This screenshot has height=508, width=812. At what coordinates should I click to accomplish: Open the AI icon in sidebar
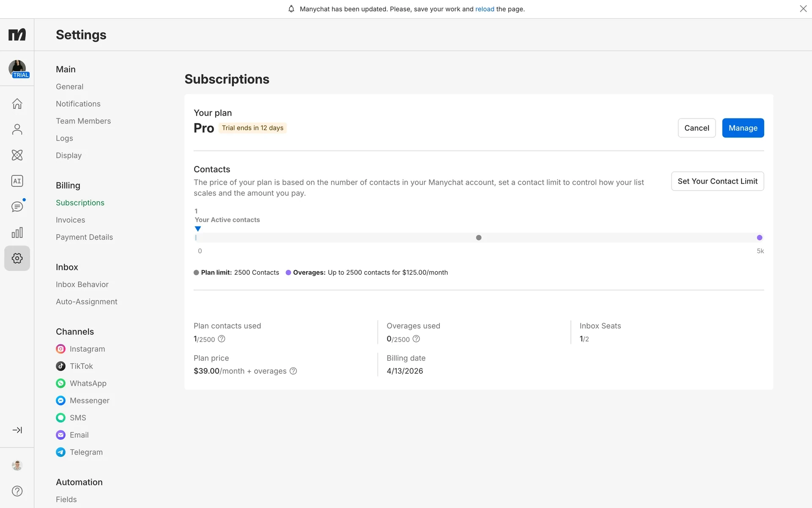[x=17, y=181]
